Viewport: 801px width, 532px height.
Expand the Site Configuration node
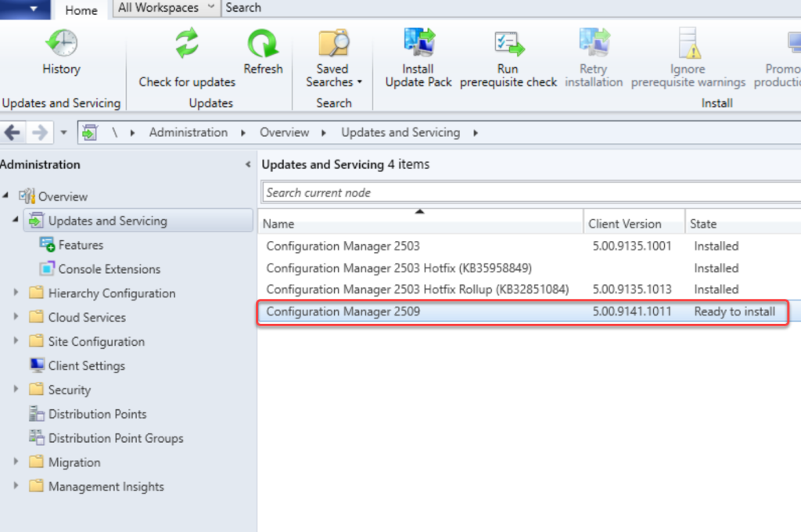16,340
